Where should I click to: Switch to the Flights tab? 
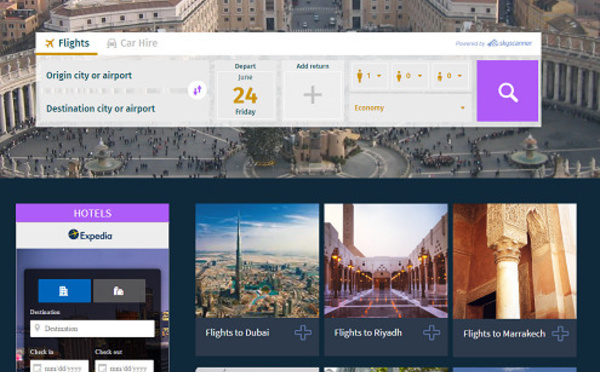pos(67,43)
